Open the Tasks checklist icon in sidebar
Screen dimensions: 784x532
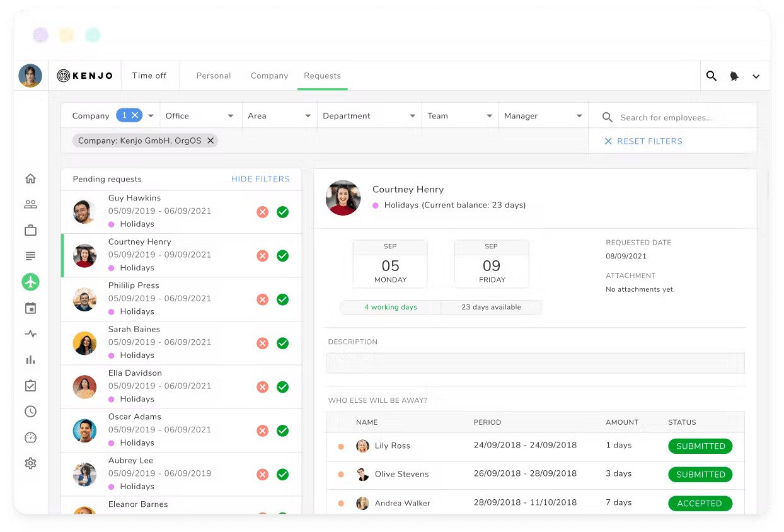point(30,386)
